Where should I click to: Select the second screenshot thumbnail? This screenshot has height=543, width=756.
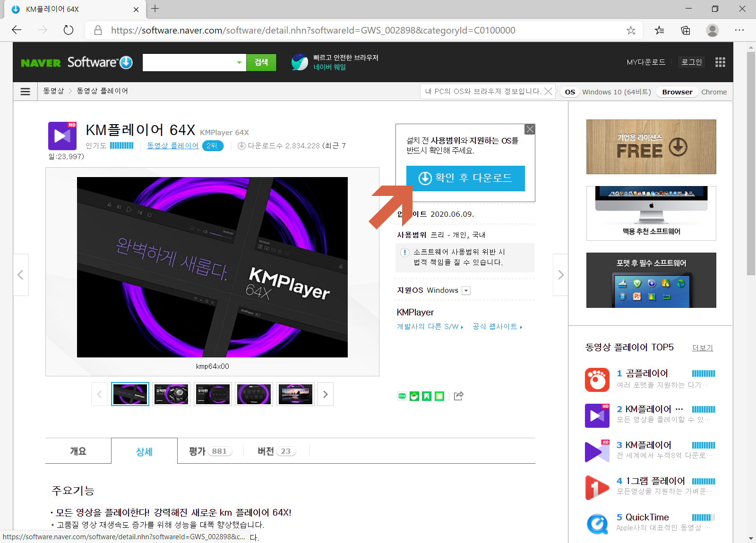172,394
